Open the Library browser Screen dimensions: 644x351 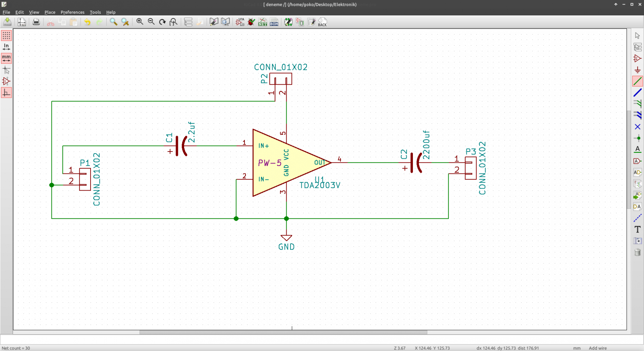click(x=225, y=22)
